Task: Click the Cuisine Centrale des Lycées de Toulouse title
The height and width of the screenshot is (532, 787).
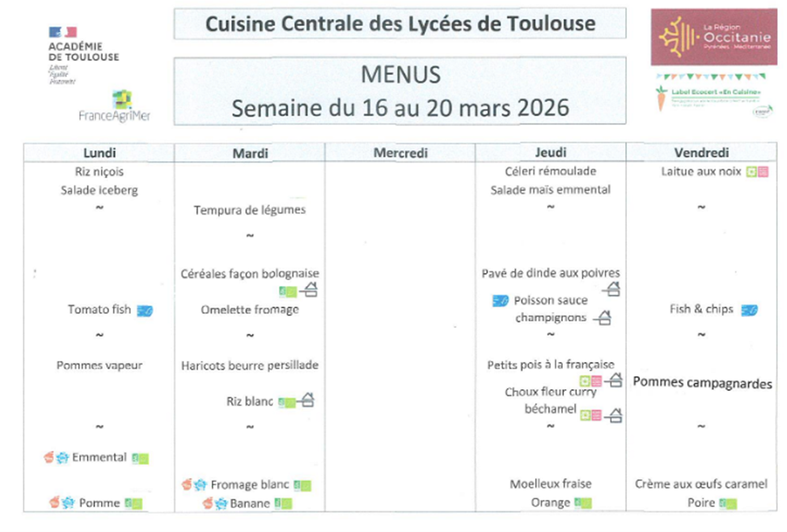Action: [400, 24]
